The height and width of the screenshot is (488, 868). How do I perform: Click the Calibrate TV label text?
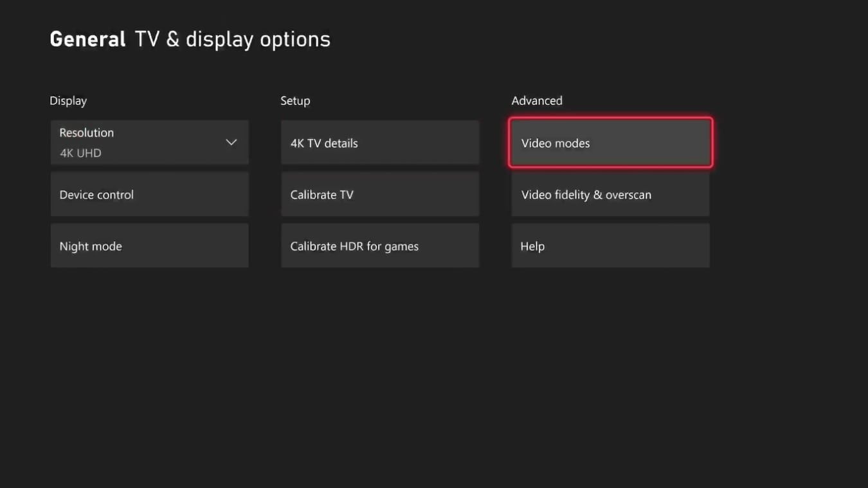point(321,195)
